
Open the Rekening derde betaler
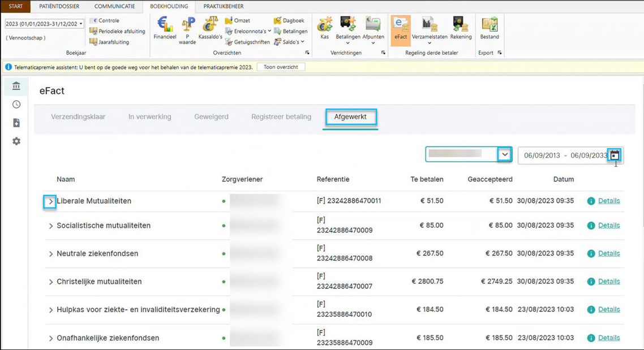(x=461, y=28)
